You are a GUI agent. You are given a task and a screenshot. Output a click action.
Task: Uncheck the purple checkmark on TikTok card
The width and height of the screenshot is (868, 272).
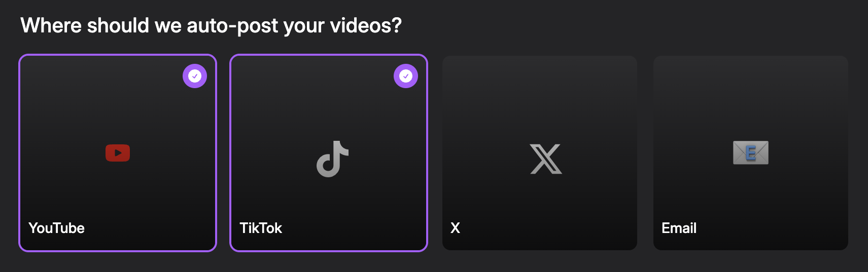point(406,76)
